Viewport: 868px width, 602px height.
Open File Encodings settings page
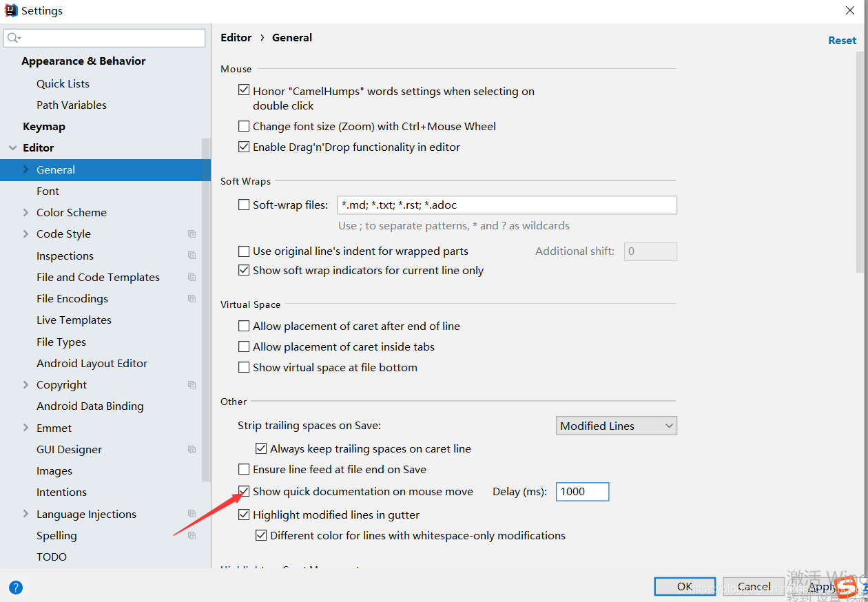pos(72,298)
